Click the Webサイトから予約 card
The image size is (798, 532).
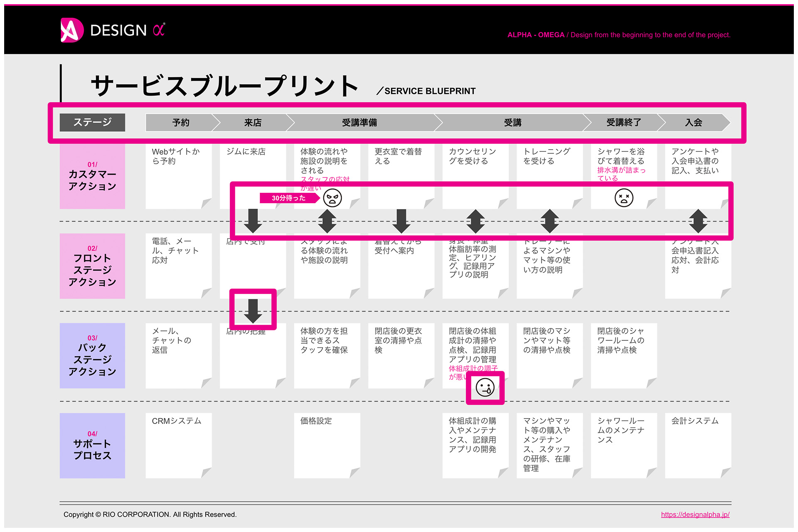tap(179, 176)
